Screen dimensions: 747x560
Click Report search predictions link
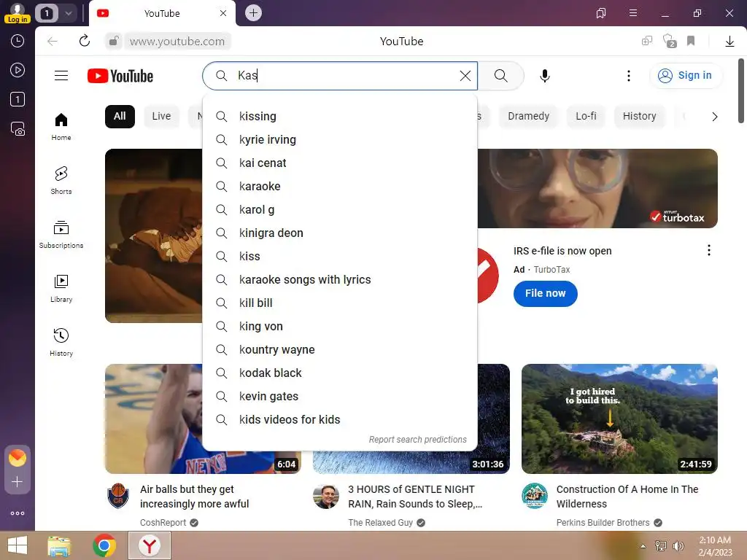417,440
